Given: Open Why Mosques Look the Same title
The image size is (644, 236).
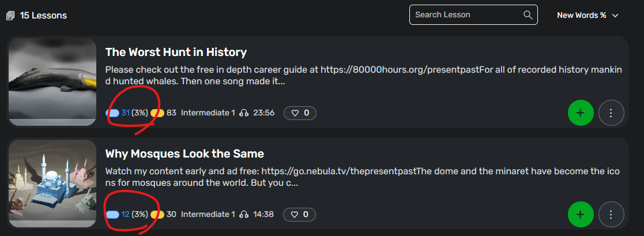Looking at the screenshot, I should 184,153.
